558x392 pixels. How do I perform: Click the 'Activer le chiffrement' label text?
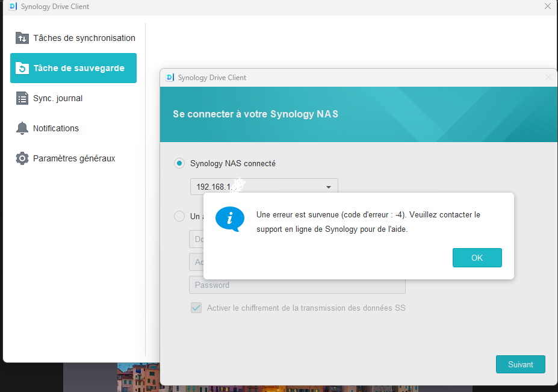tap(306, 308)
